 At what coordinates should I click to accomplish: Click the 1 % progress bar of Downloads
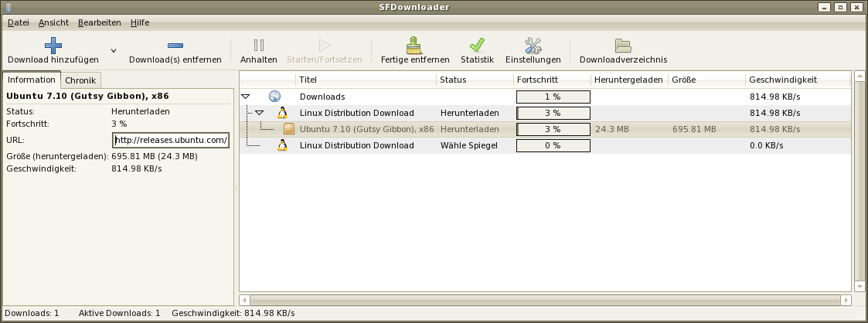(553, 97)
